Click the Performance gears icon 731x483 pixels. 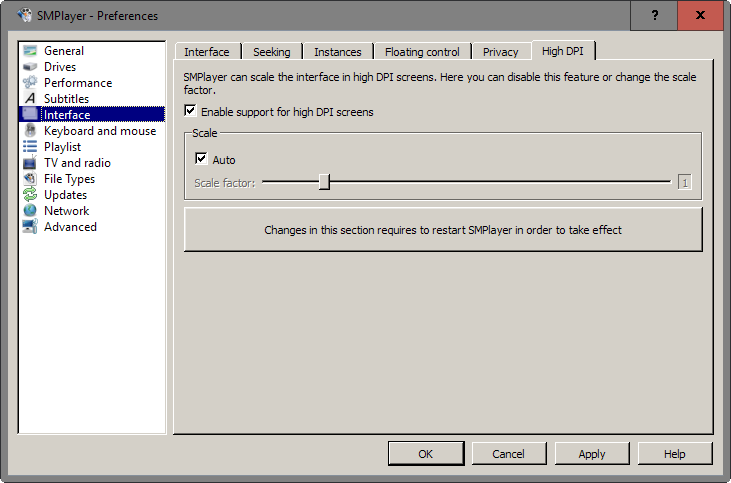[30, 83]
